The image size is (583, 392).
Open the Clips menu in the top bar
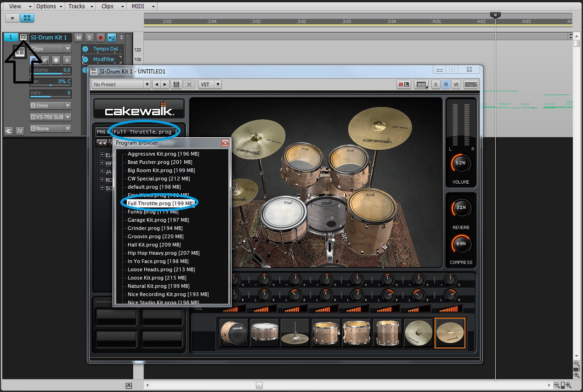(x=111, y=6)
